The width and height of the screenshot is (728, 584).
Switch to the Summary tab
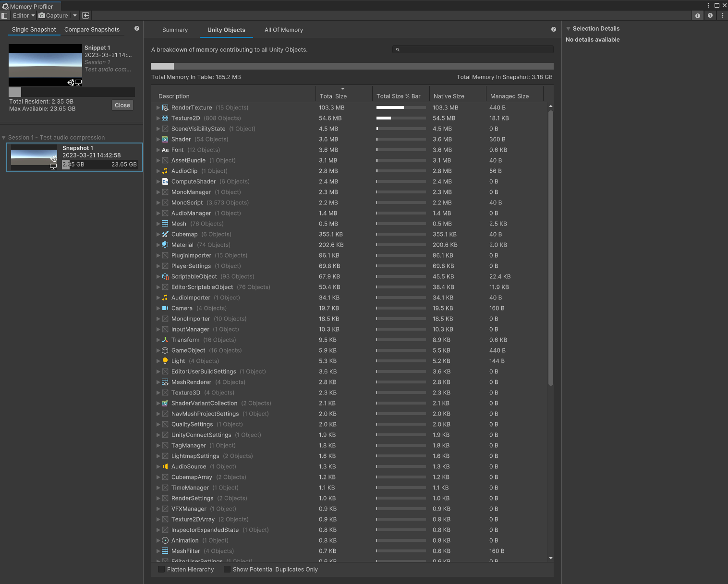175,30
